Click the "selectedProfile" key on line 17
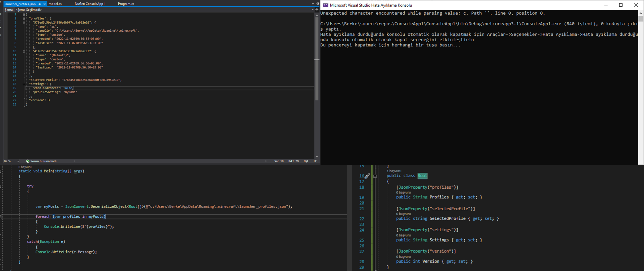The width and height of the screenshot is (644, 271). 44,80
